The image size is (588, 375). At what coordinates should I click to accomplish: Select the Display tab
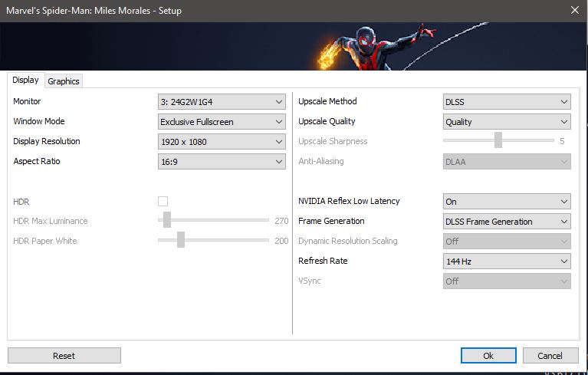click(25, 80)
